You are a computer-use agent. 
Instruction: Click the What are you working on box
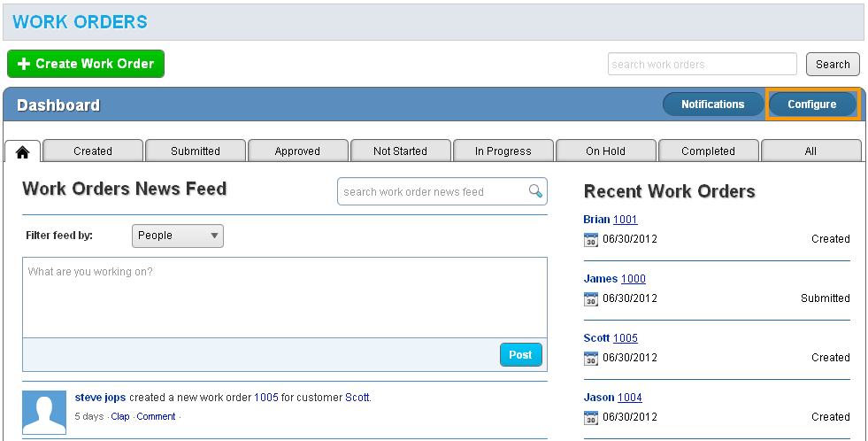[x=284, y=297]
